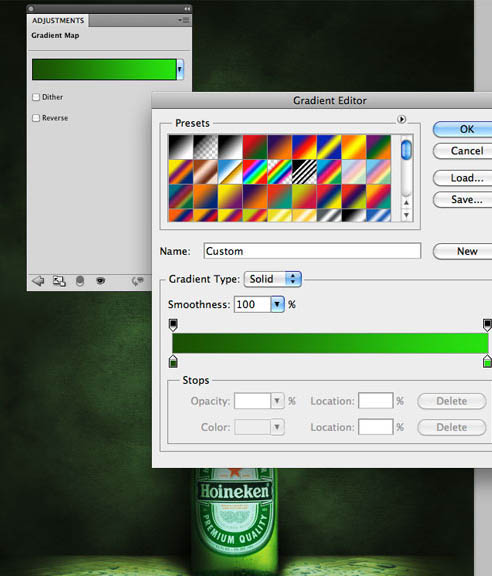Click the expanded view switch icon in Adjustments panel

(x=59, y=281)
